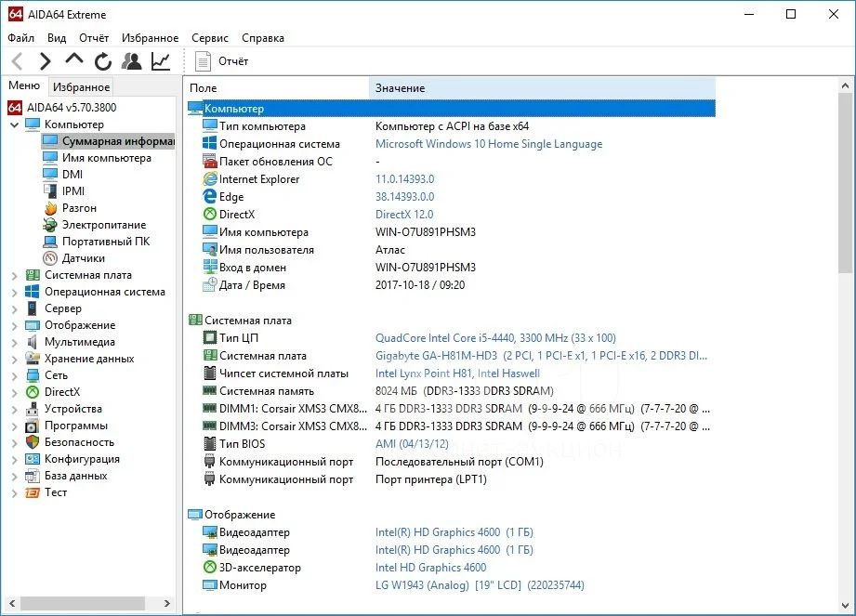This screenshot has height=616, width=856.
Task: Open the Microsoft Windows 10 Home Single Language link
Action: (x=489, y=144)
